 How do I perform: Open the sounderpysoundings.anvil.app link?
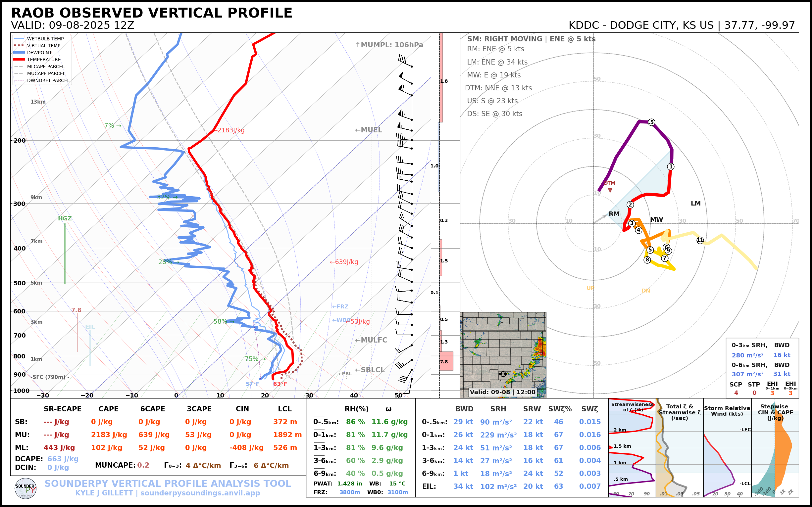click(200, 493)
